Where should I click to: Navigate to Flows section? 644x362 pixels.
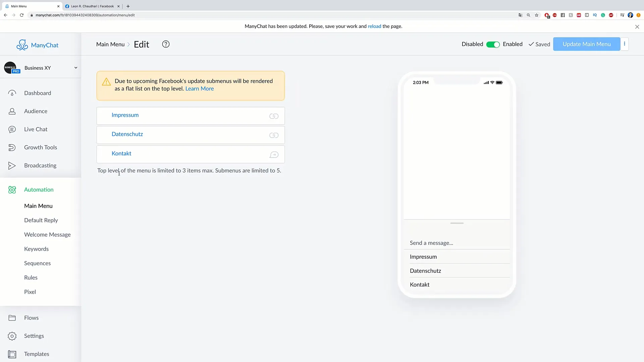point(32,317)
